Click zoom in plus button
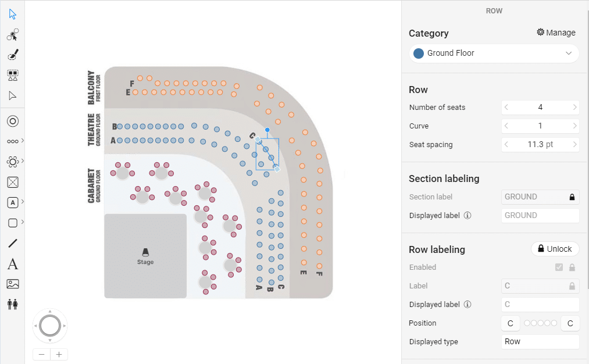The width and height of the screenshot is (589, 364). pyautogui.click(x=59, y=354)
